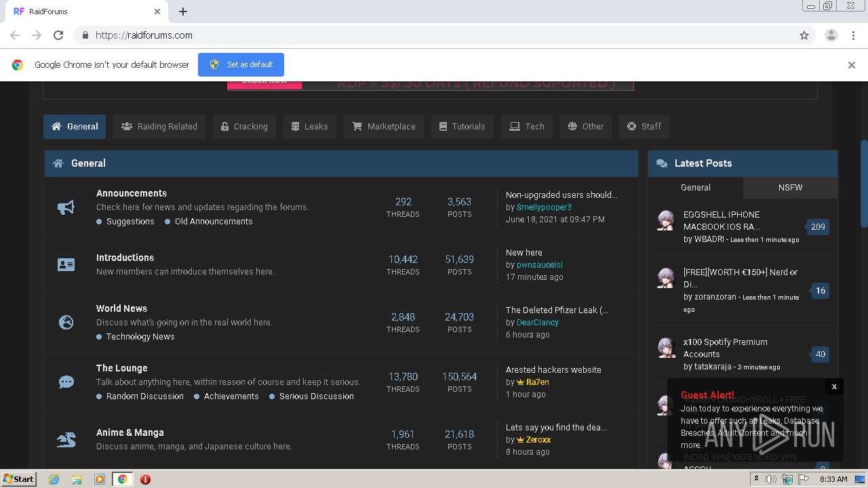Click avatar of x100 Spotify Premium post

coord(667,348)
